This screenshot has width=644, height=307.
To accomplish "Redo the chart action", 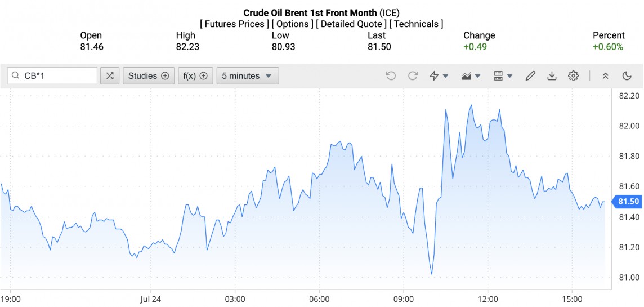I will pos(413,76).
